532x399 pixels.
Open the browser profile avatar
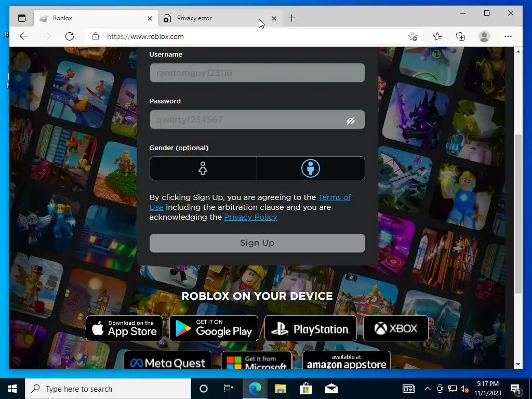[x=484, y=36]
